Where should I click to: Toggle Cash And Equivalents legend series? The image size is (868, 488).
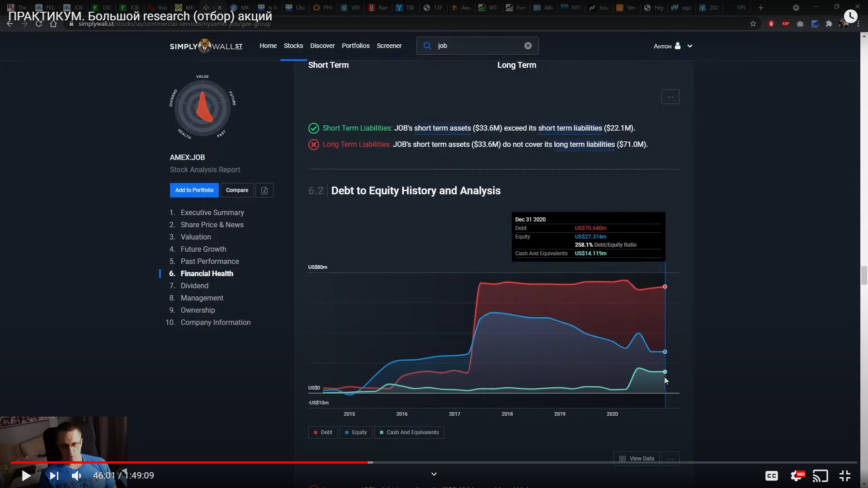point(409,432)
